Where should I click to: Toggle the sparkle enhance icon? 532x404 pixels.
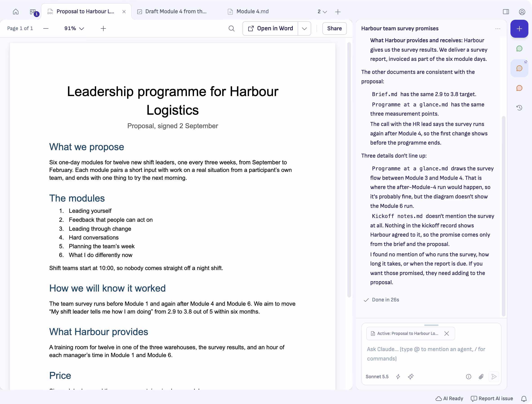411,377
